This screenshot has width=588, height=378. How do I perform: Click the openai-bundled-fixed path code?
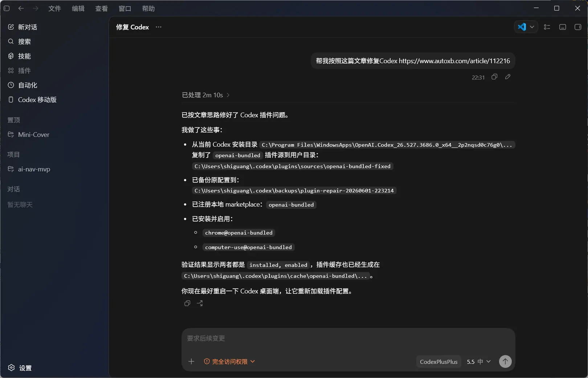tap(293, 166)
